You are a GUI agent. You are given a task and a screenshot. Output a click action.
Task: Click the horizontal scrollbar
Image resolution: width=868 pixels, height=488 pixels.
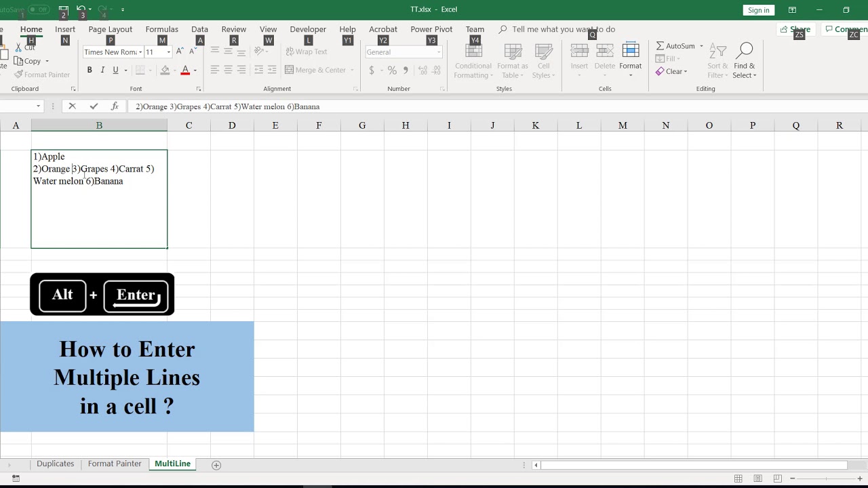(693, 465)
